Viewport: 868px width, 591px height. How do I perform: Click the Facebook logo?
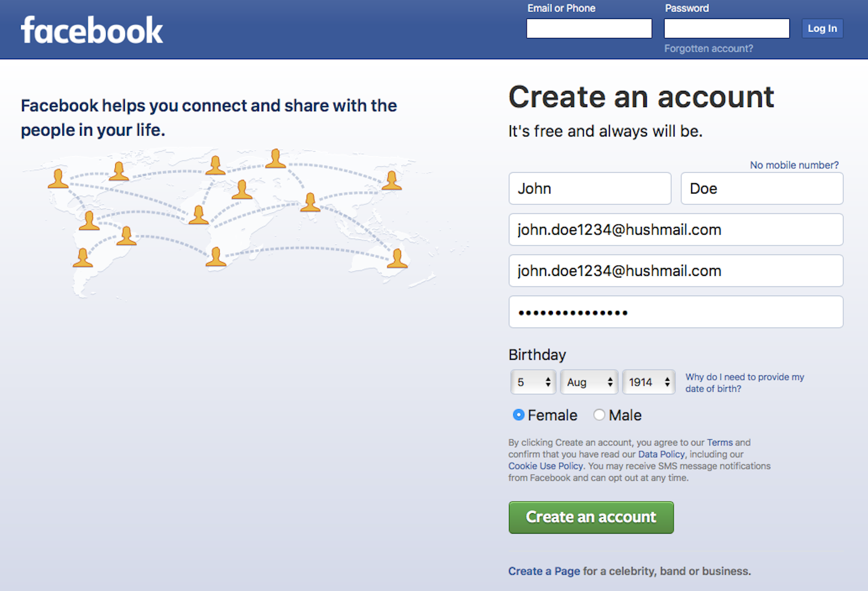click(x=92, y=31)
